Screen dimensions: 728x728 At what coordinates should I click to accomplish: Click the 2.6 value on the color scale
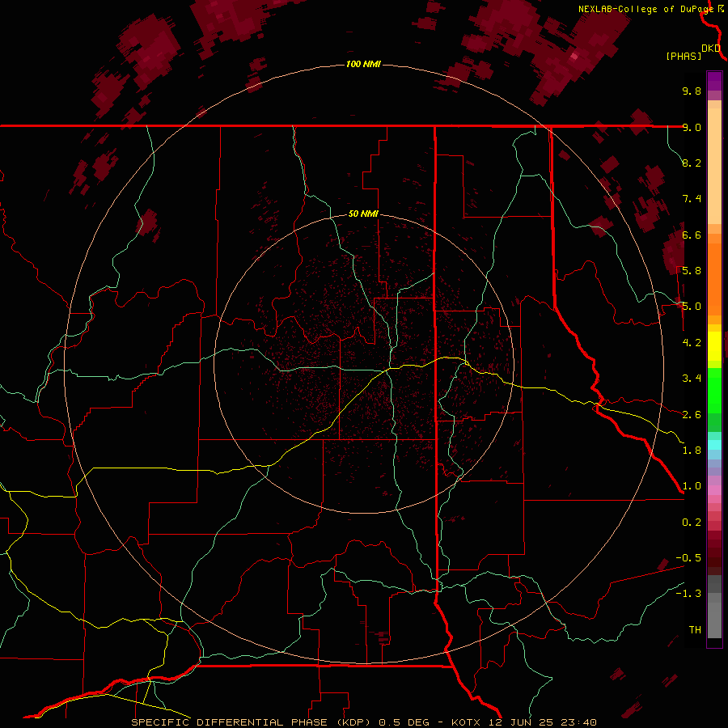[x=692, y=415]
